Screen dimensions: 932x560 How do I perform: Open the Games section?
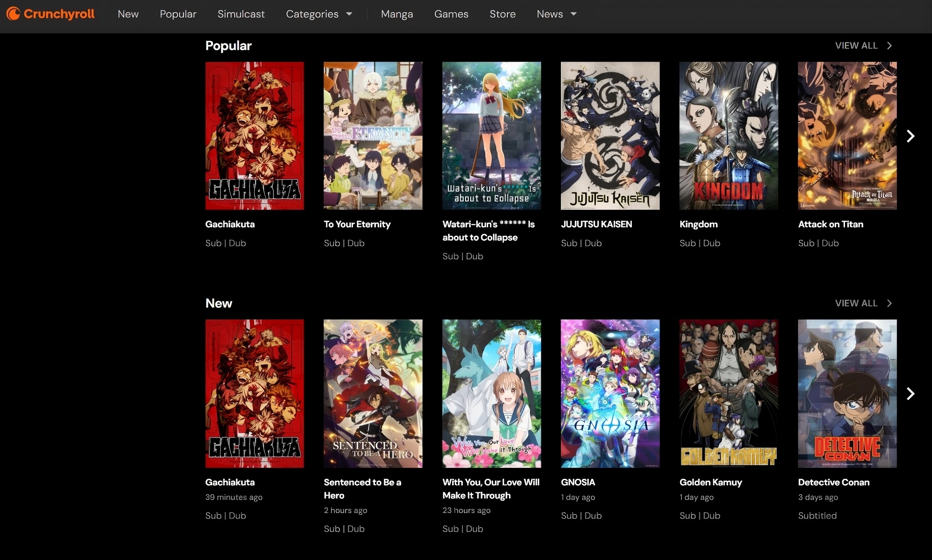[451, 14]
